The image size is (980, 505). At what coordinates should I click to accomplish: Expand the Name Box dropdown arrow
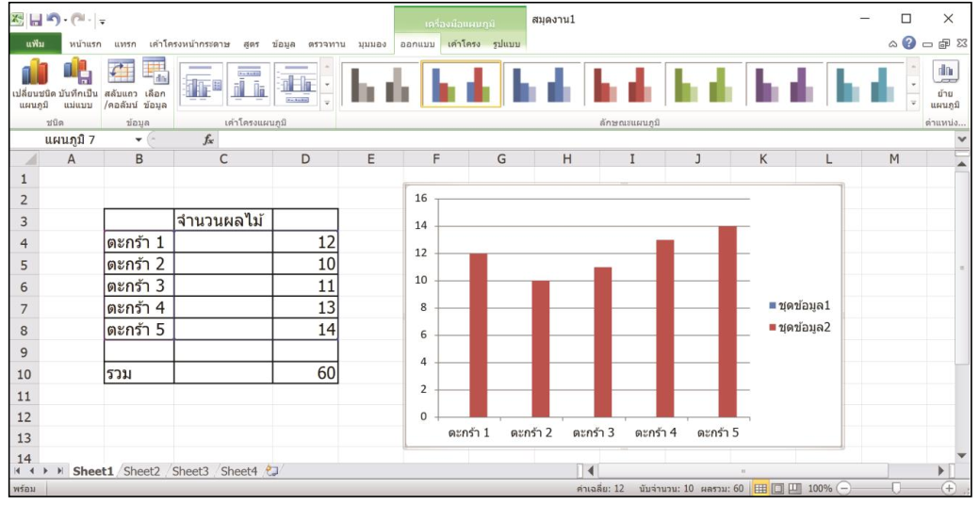pos(139,139)
